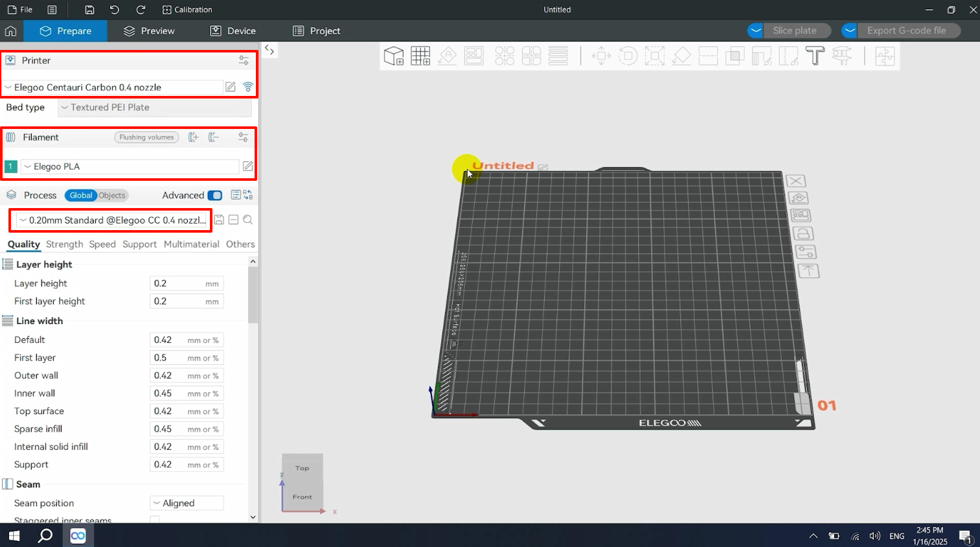The width and height of the screenshot is (980, 547).
Task: Toggle the Advanced switch in the Process panel
Action: point(214,195)
